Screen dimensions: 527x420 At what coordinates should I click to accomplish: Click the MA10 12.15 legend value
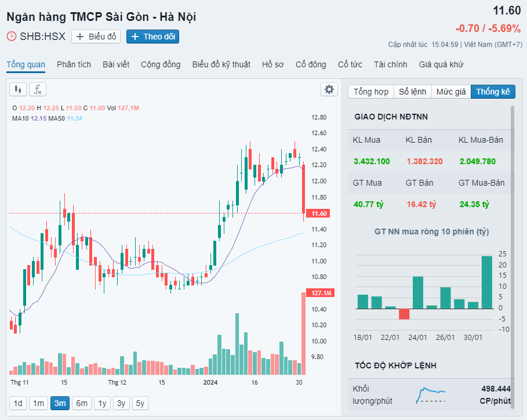coord(38,118)
